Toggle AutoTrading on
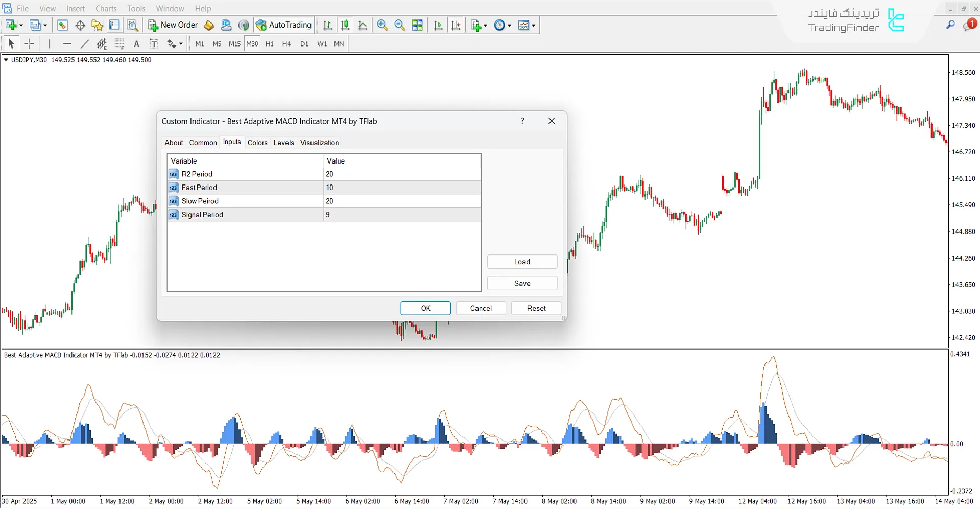Image resolution: width=980 pixels, height=509 pixels. (284, 25)
